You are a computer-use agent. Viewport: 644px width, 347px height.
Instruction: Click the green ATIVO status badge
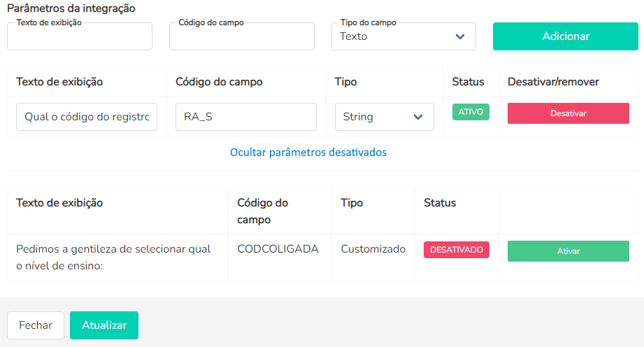point(471,112)
